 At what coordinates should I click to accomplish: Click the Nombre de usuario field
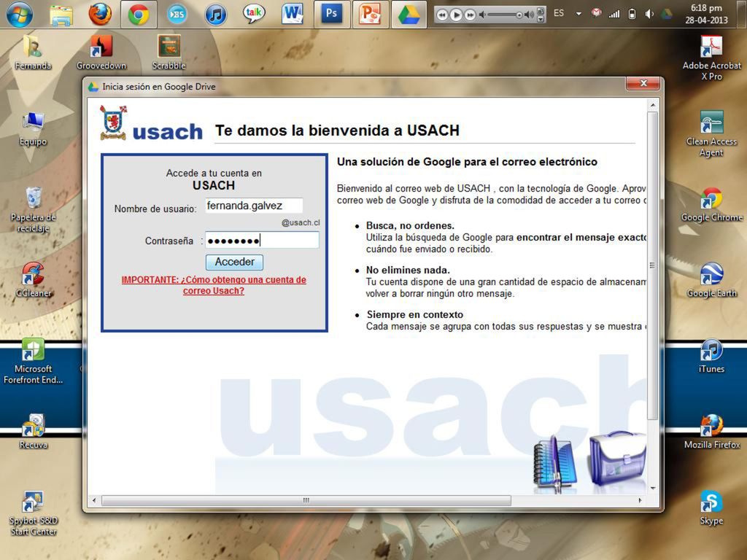click(254, 206)
